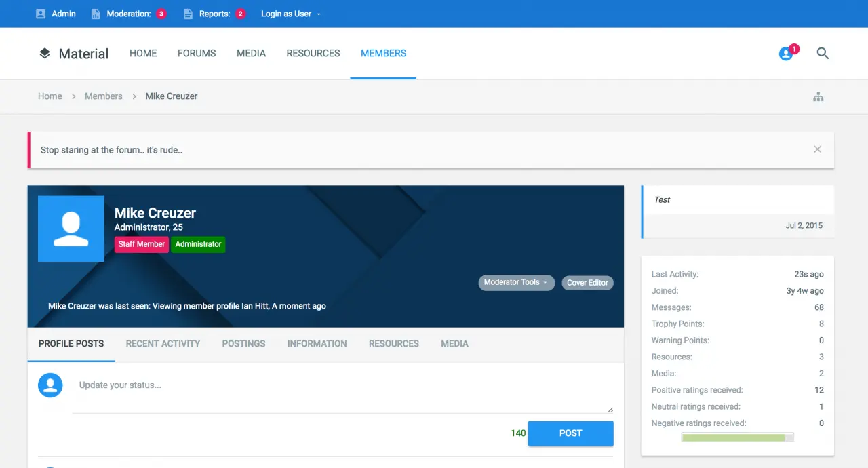The height and width of the screenshot is (468, 868).
Task: Click Mike Creuzer's profile avatar image
Action: pyautogui.click(x=71, y=229)
